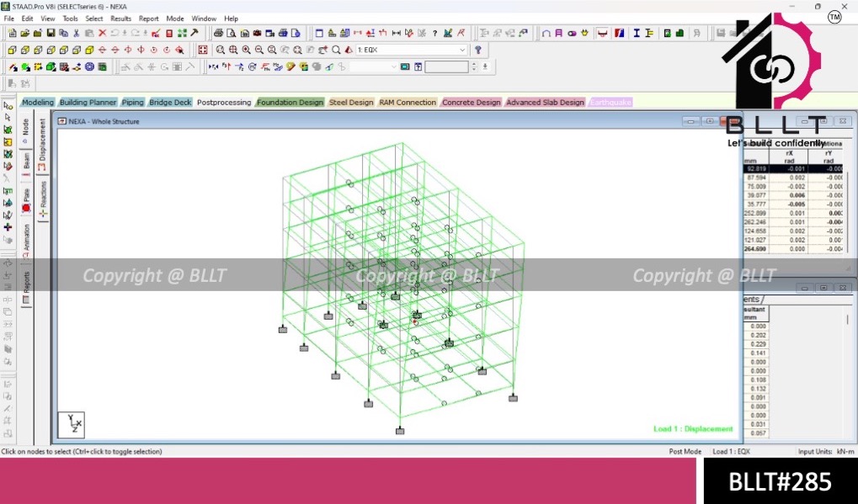Click the question mark help icon
The height and width of the screenshot is (504, 858).
(435, 33)
